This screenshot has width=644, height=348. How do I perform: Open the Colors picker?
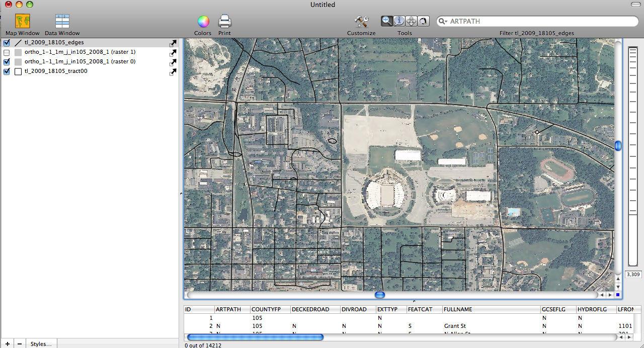tap(203, 22)
